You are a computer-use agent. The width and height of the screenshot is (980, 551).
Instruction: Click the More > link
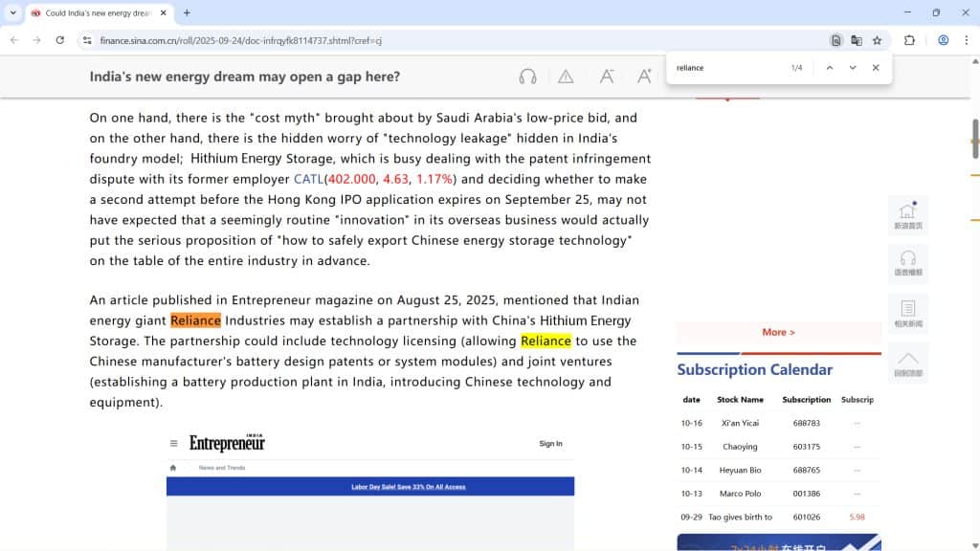778,332
